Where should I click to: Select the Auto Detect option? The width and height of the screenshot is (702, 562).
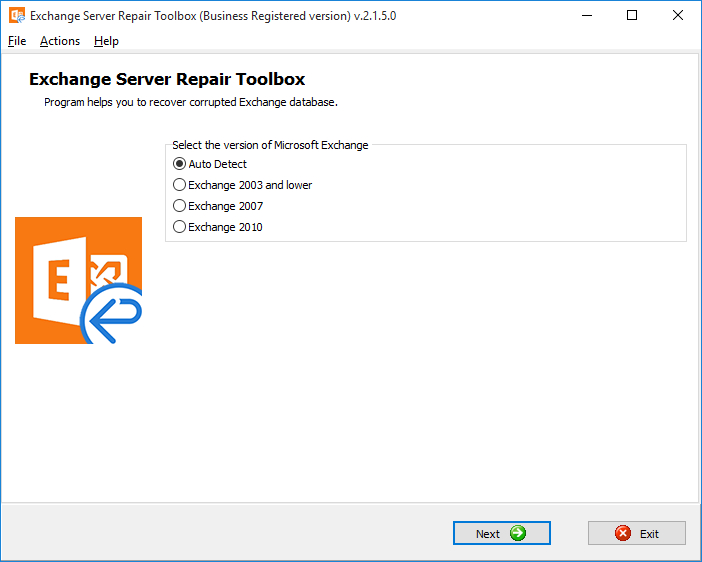coord(180,164)
